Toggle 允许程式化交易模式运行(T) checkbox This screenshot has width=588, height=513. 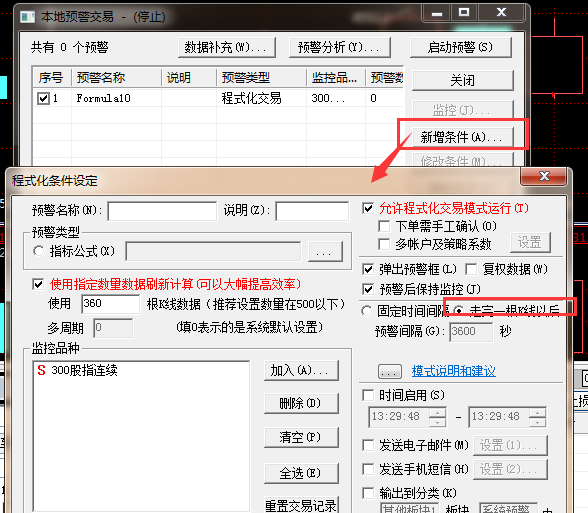click(x=368, y=208)
